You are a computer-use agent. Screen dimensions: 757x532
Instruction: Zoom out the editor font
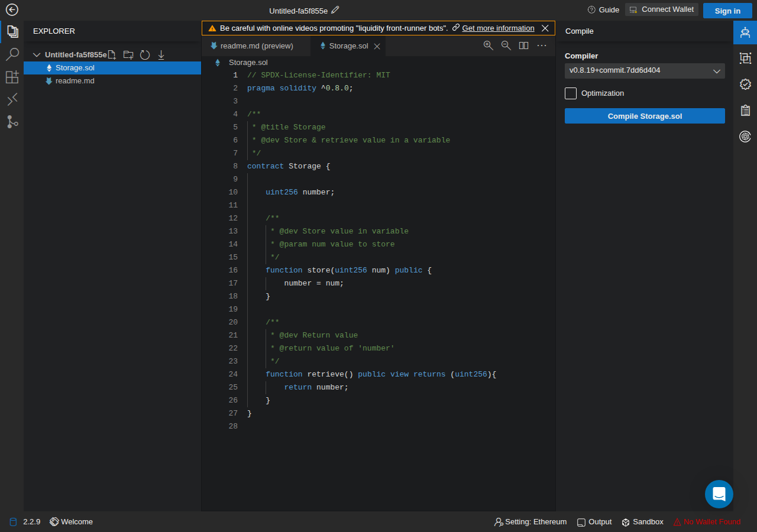coord(506,46)
